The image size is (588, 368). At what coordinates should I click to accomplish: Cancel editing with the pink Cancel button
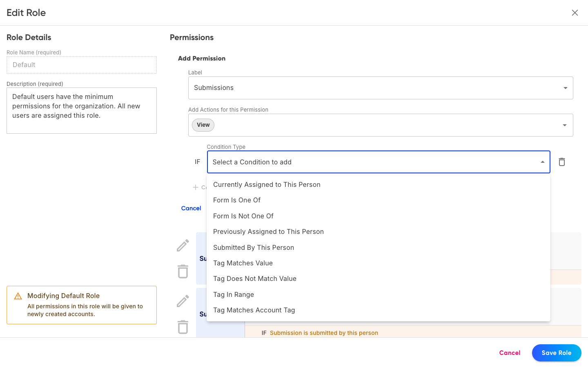510,353
